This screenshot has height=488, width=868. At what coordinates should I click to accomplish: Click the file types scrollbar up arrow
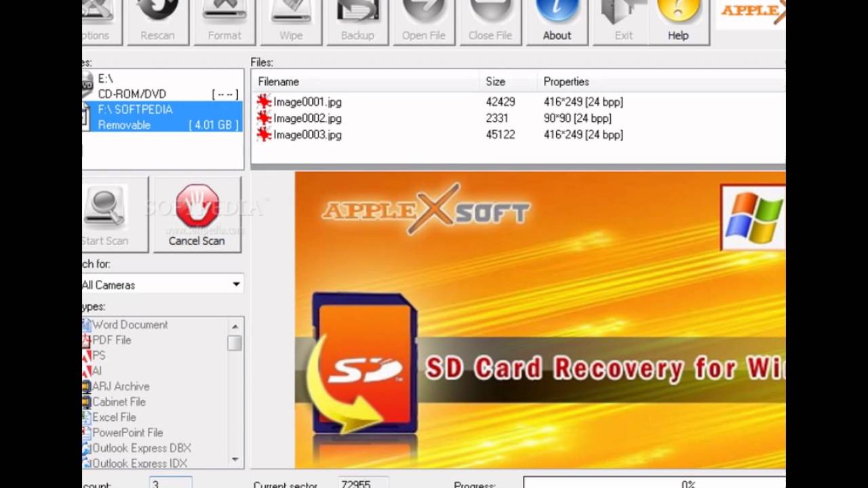coord(235,326)
